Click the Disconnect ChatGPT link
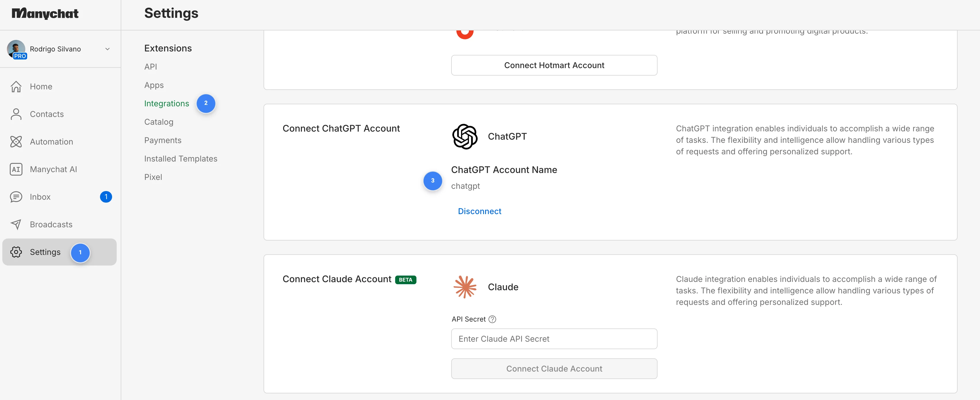This screenshot has height=400, width=980. pyautogui.click(x=479, y=211)
